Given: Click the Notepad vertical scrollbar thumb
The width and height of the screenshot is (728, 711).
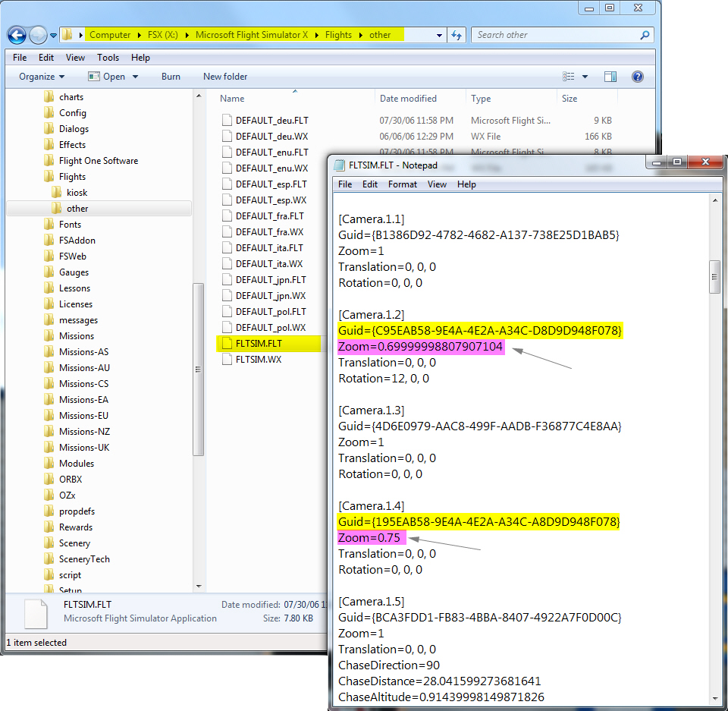Looking at the screenshot, I should coord(714,277).
